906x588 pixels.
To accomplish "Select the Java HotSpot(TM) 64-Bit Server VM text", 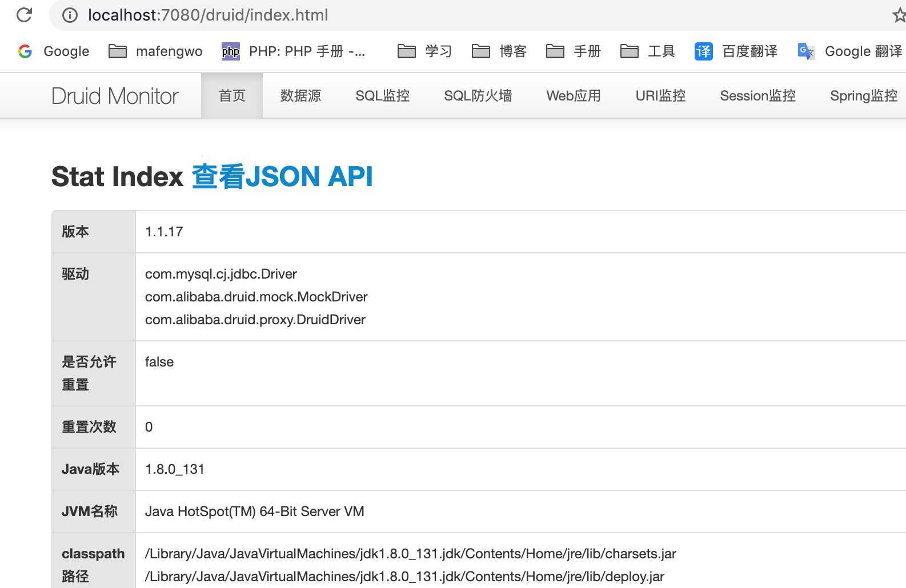I will (x=255, y=512).
